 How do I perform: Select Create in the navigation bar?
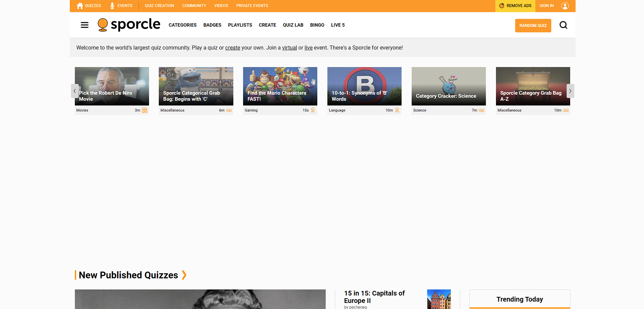click(267, 25)
